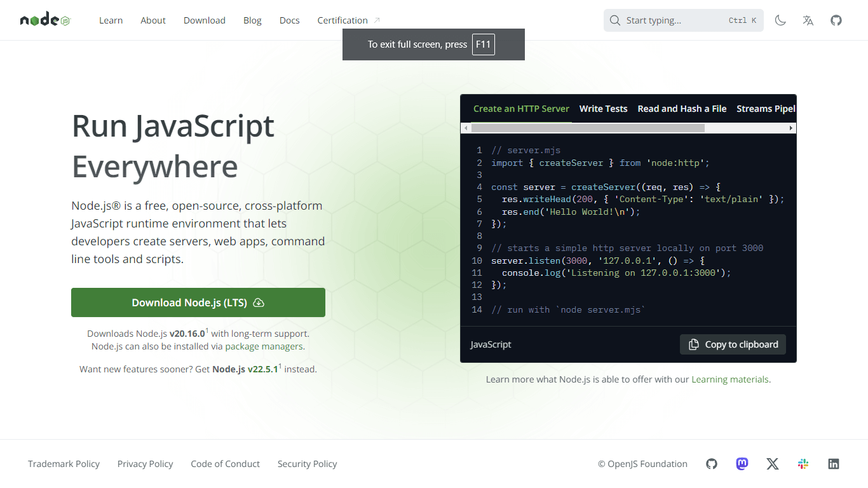The width and height of the screenshot is (868, 488).
Task: Click the Node.js logo
Action: coord(44,20)
